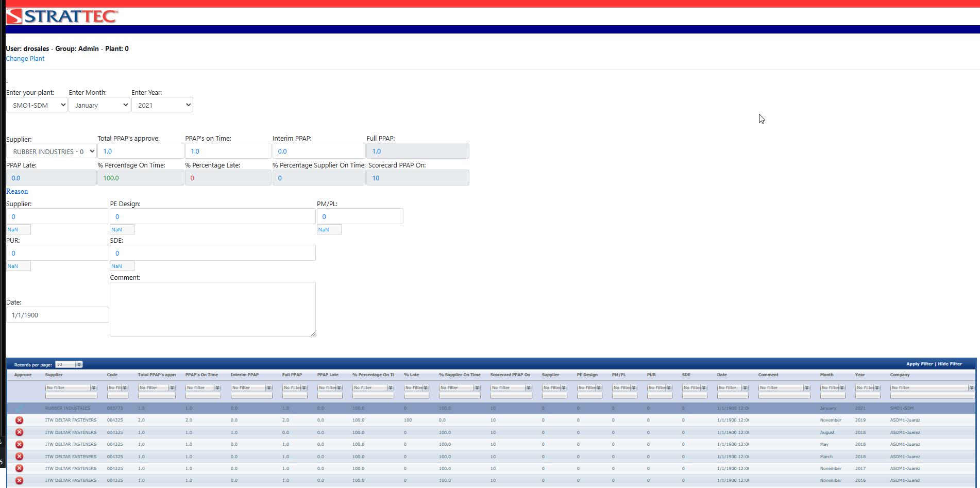Open the 'Enter Year' dropdown

[162, 105]
